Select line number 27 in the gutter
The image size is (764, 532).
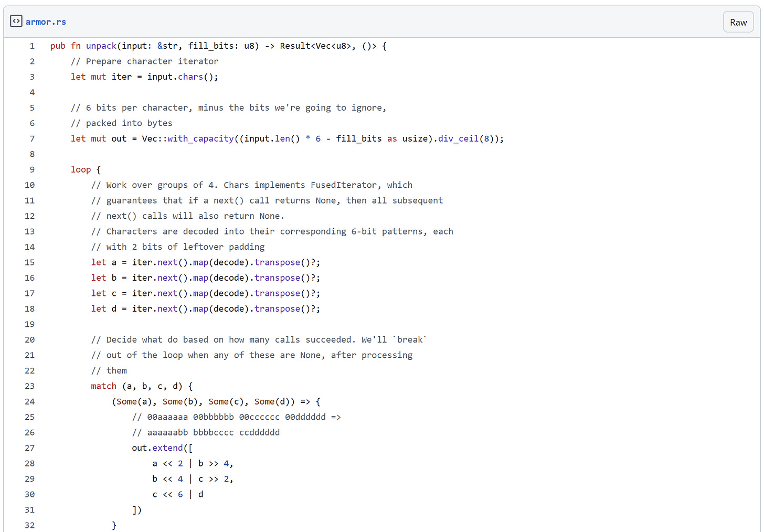30,449
